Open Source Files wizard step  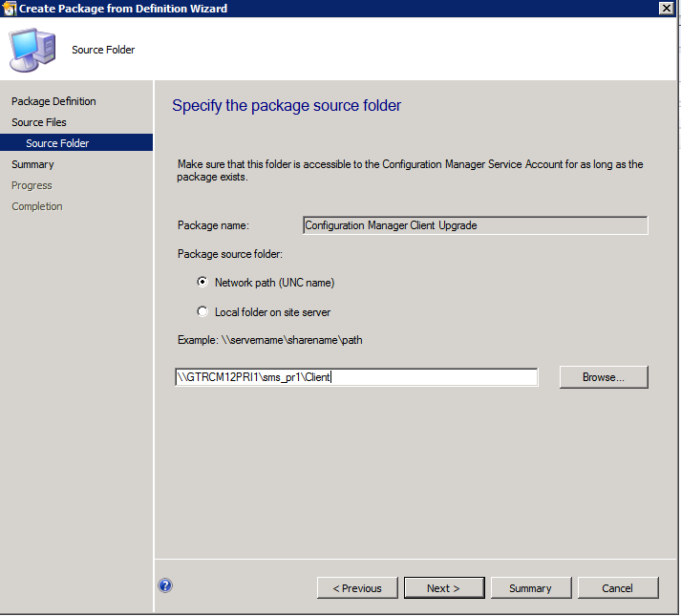(x=38, y=122)
